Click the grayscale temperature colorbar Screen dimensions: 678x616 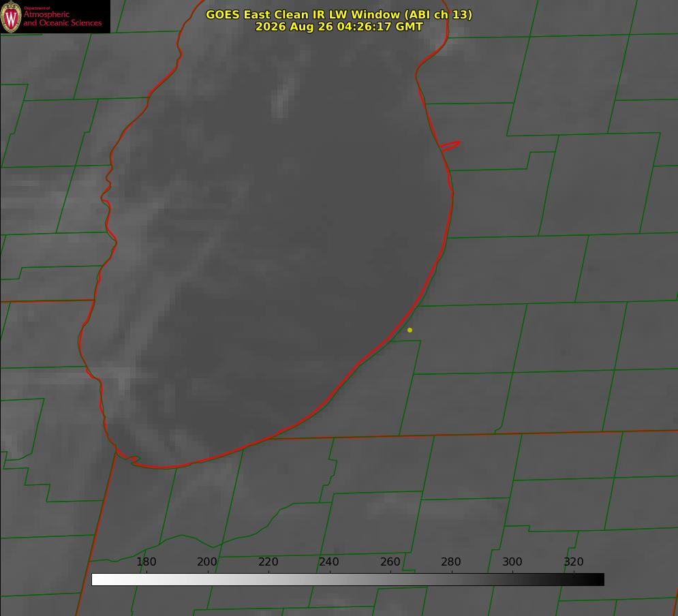[x=348, y=579]
